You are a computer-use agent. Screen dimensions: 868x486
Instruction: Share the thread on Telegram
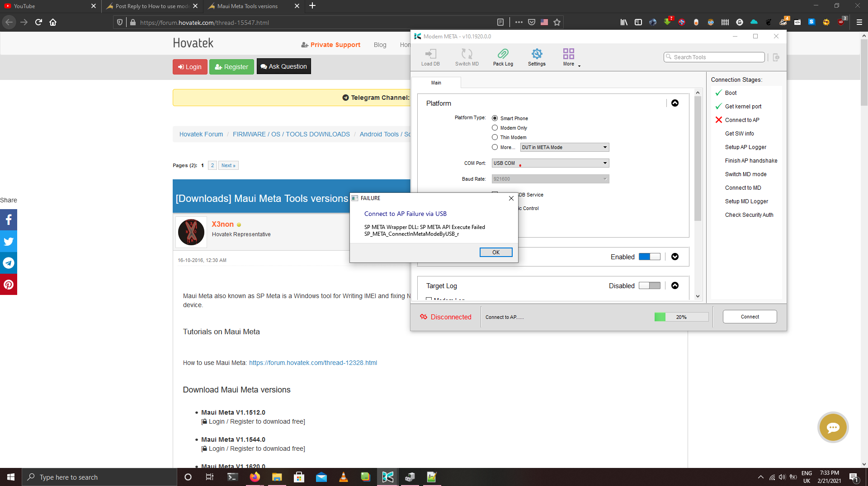click(x=9, y=263)
